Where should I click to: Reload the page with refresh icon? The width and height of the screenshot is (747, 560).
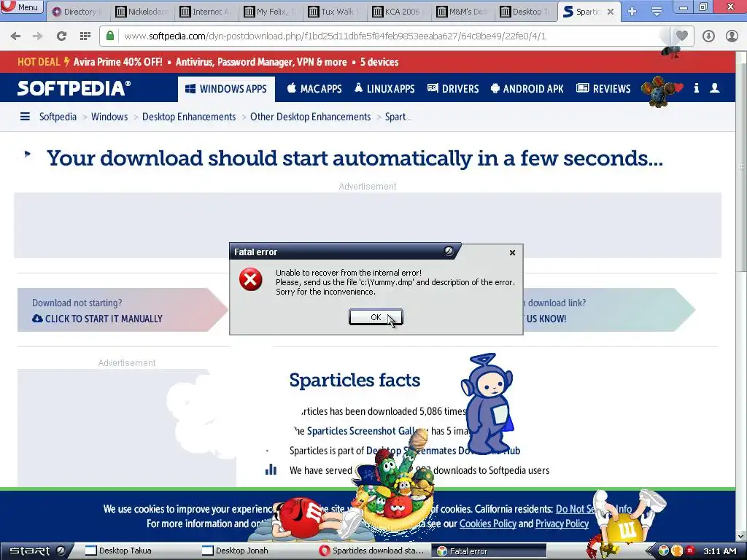click(x=61, y=36)
